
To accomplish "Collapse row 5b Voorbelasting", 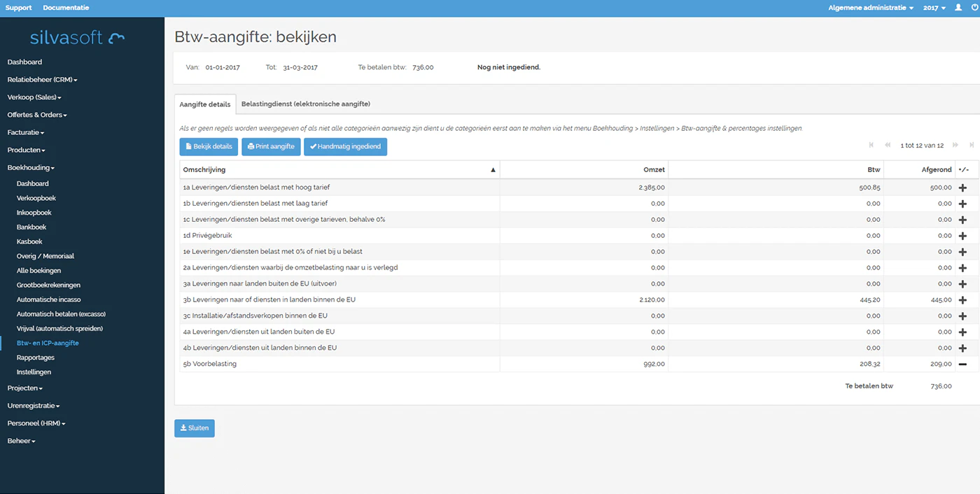I will [963, 363].
